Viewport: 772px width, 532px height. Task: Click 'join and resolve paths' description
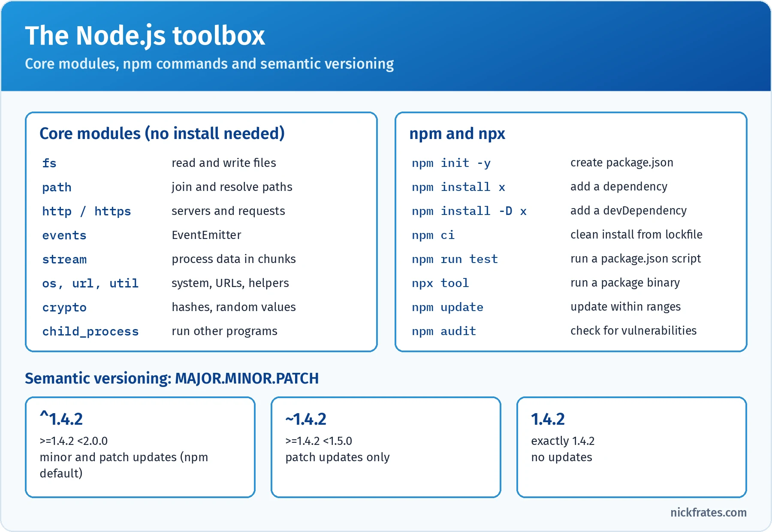click(232, 187)
